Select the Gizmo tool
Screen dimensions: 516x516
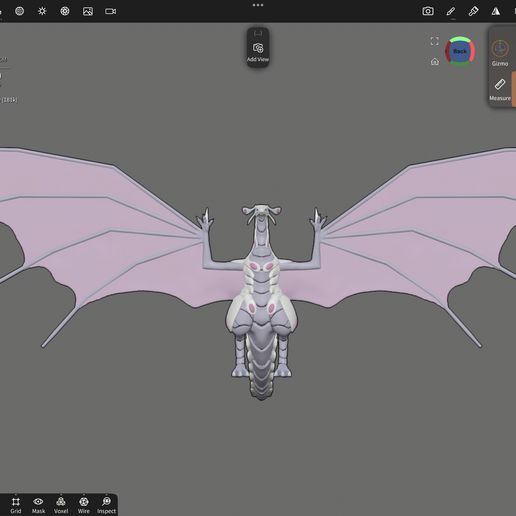[500, 53]
